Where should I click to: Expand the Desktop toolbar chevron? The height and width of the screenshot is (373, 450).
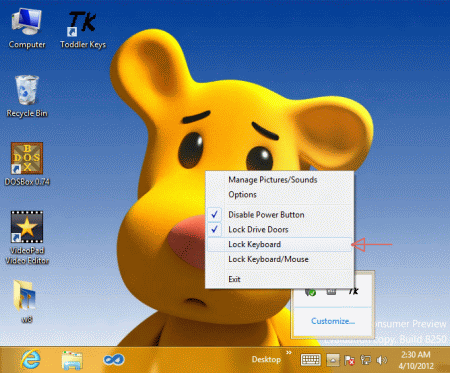(289, 353)
